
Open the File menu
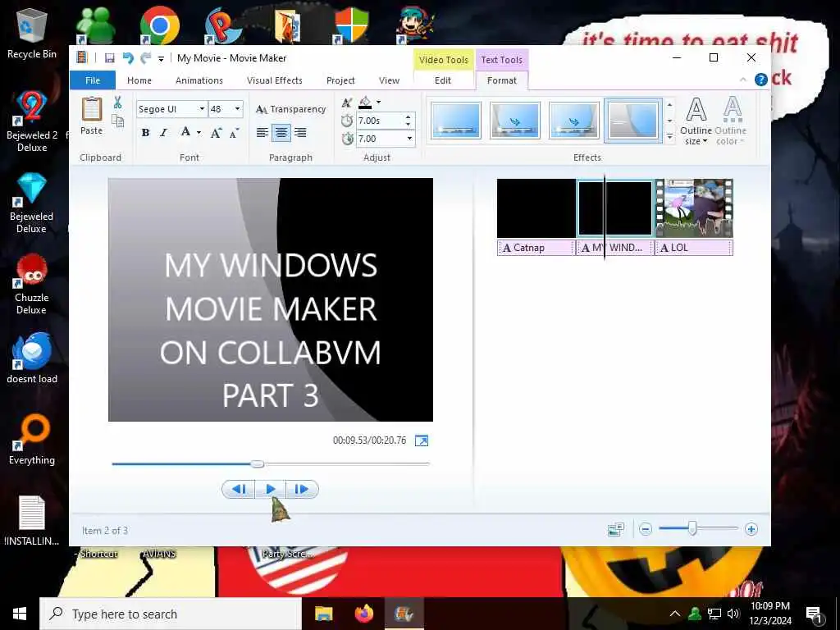point(93,80)
